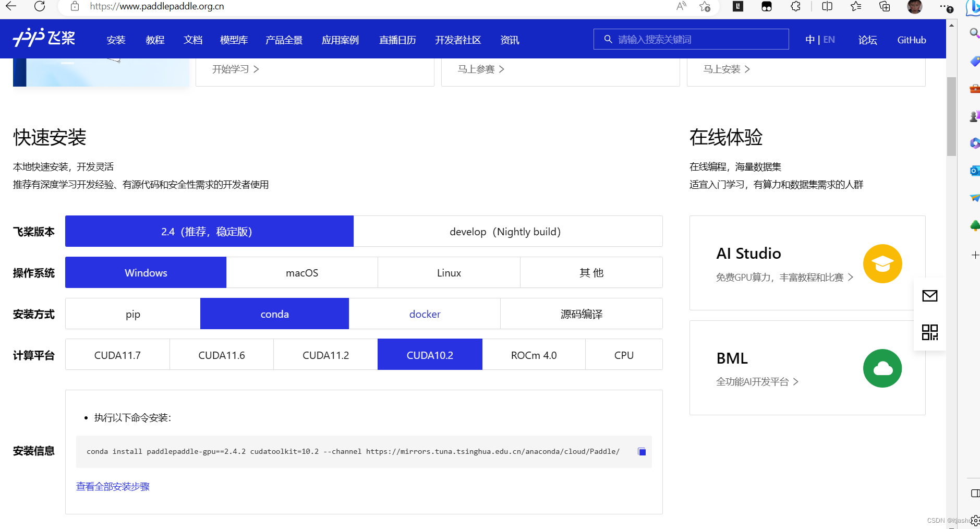Click the black L extension icon
Screen dimensions: 980x529
point(738,6)
